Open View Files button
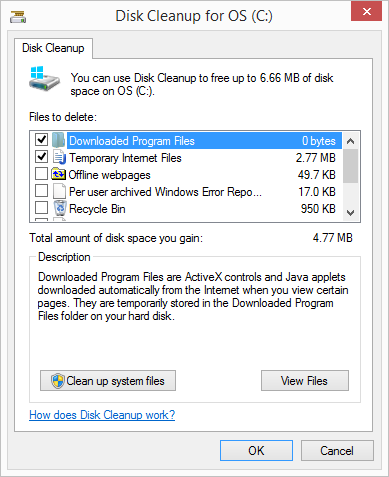This screenshot has height=477, width=389. 305,381
